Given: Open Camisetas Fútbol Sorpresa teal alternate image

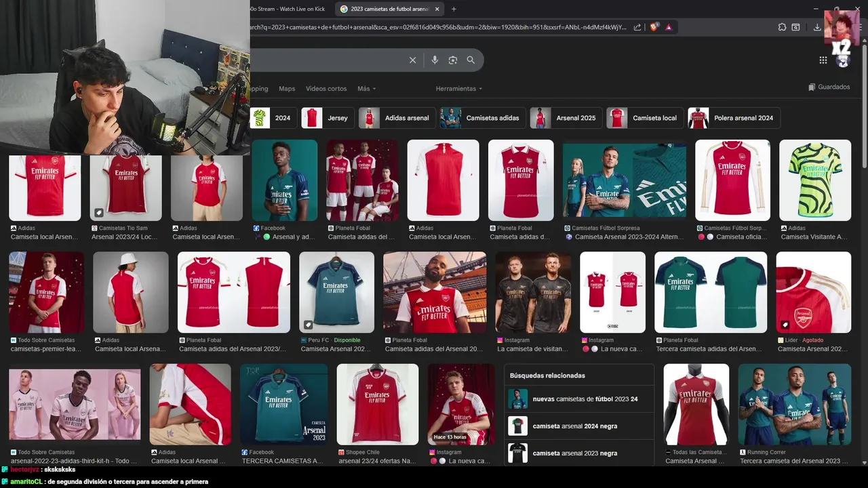Looking at the screenshot, I should [625, 180].
